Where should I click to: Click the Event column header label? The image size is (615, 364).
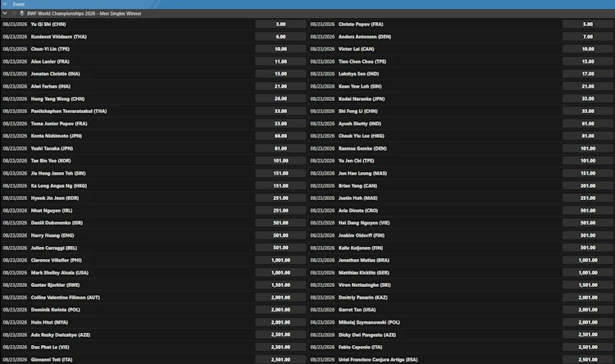click(x=19, y=4)
